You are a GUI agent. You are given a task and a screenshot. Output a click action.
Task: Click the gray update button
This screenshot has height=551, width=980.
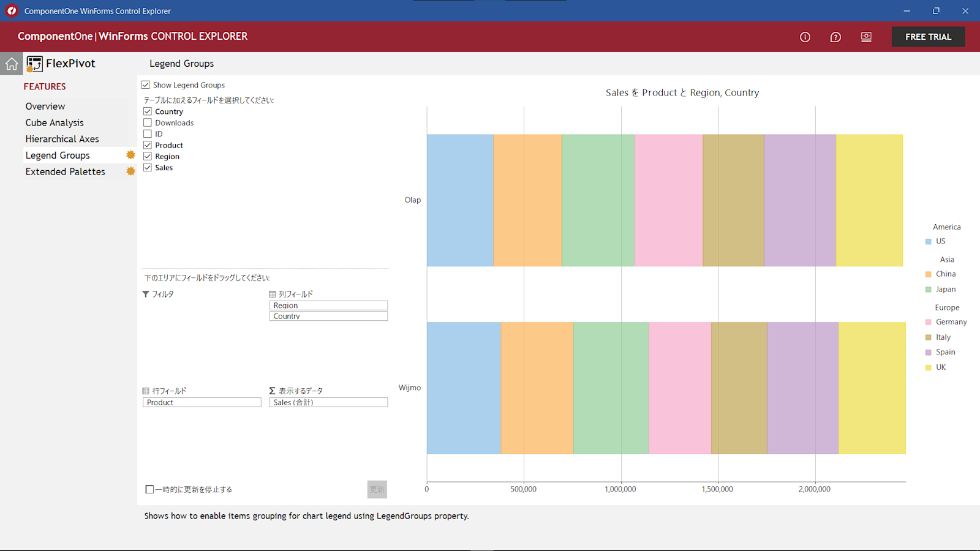pyautogui.click(x=377, y=489)
